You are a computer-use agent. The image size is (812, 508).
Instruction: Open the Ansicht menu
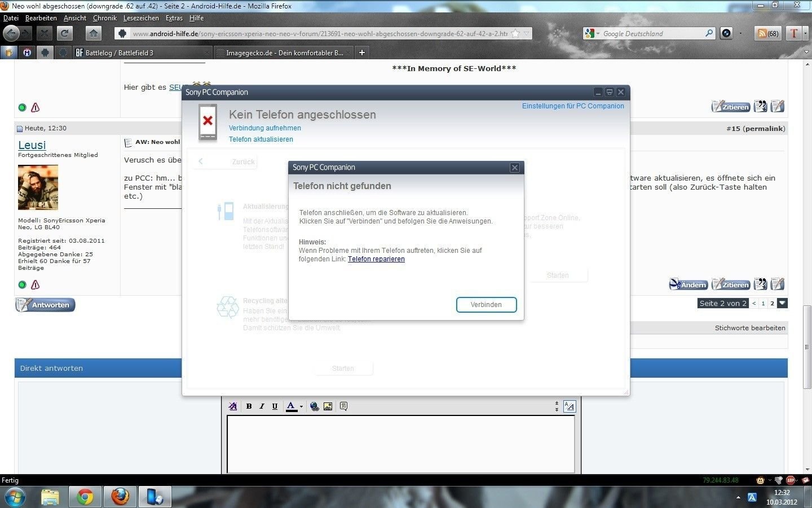pos(74,18)
